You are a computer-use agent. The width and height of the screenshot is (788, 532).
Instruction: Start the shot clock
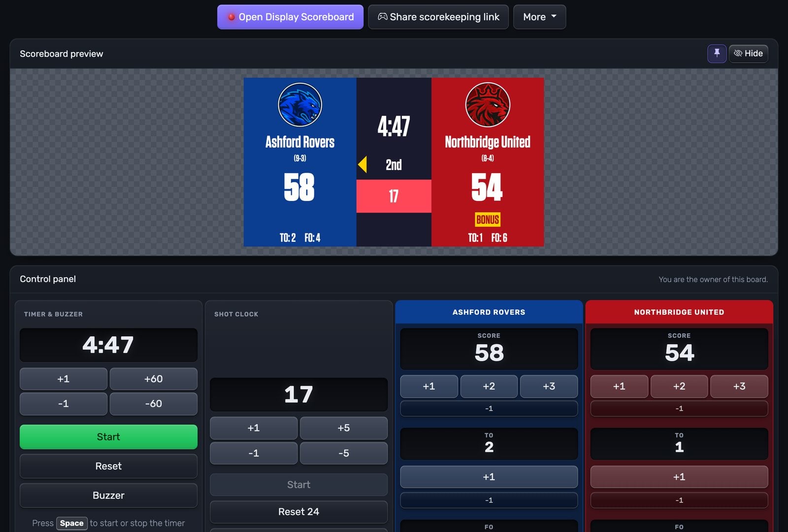299,485
